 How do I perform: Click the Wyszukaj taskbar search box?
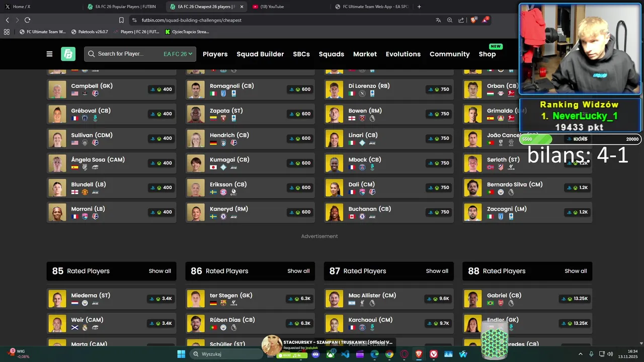pos(226,354)
